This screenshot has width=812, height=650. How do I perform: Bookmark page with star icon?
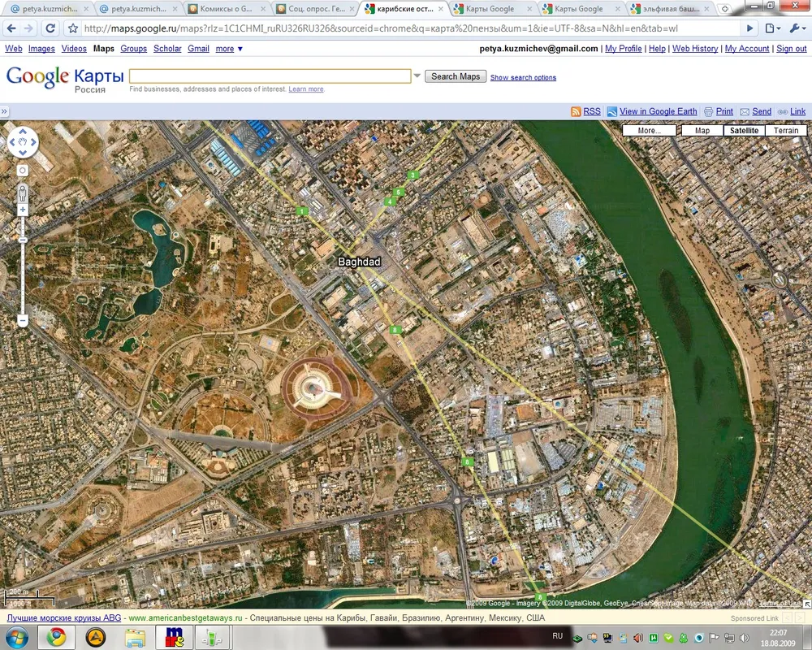[x=73, y=28]
